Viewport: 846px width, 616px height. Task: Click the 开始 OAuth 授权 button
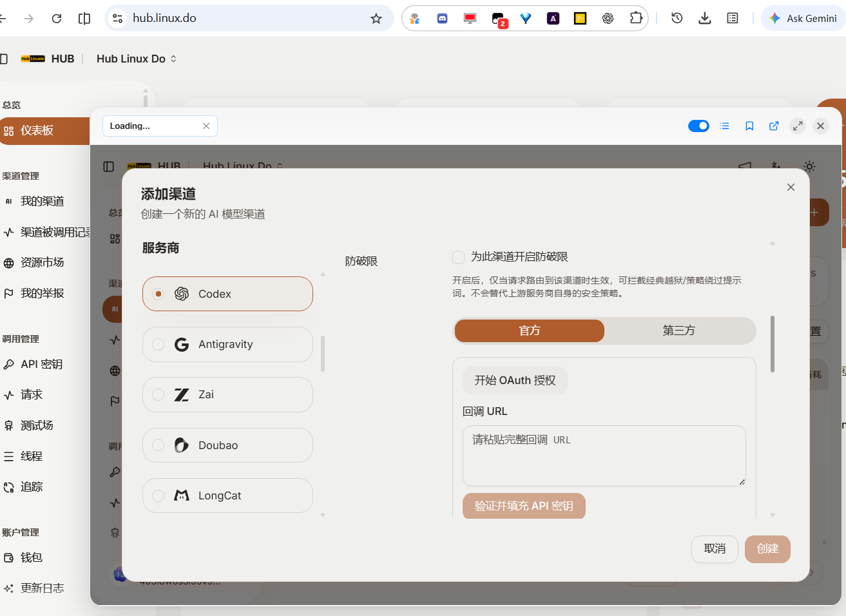pyautogui.click(x=515, y=380)
